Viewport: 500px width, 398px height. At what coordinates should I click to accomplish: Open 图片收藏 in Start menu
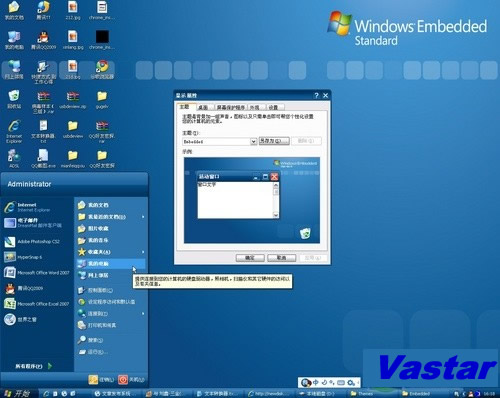(111, 228)
